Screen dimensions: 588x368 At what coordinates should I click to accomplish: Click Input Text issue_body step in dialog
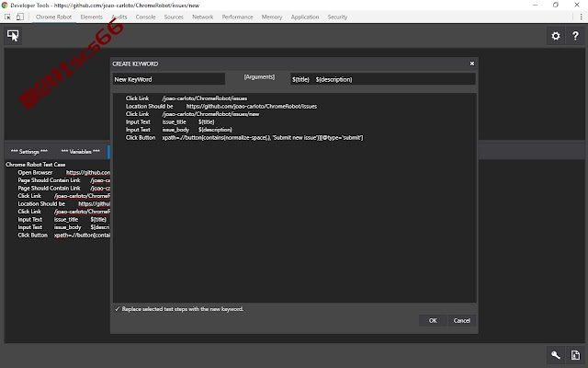coord(179,130)
